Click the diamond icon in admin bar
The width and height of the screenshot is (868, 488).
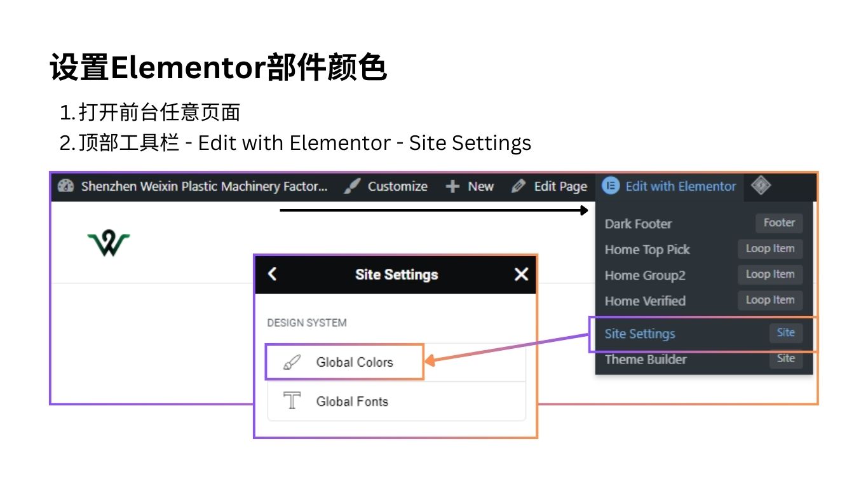[x=761, y=186]
